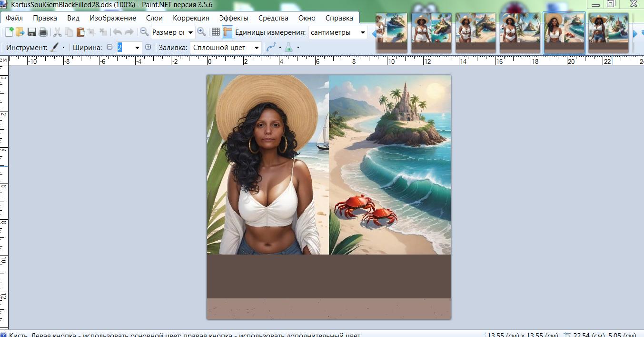Save the image with the floppy disk icon
The height and width of the screenshot is (337, 644).
(32, 32)
